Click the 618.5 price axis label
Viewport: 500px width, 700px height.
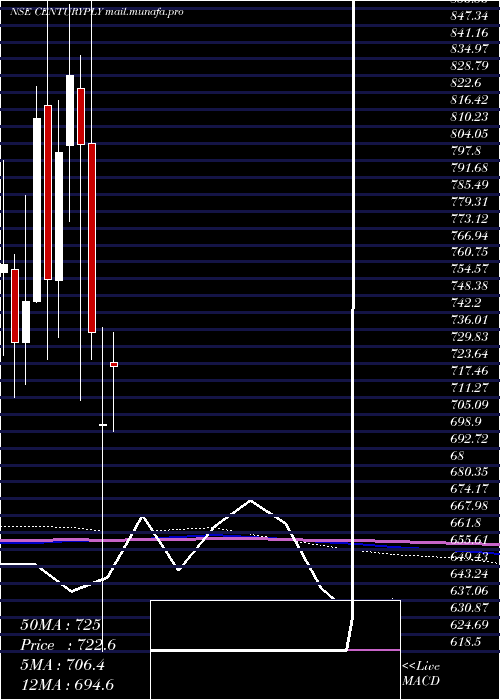point(466,641)
